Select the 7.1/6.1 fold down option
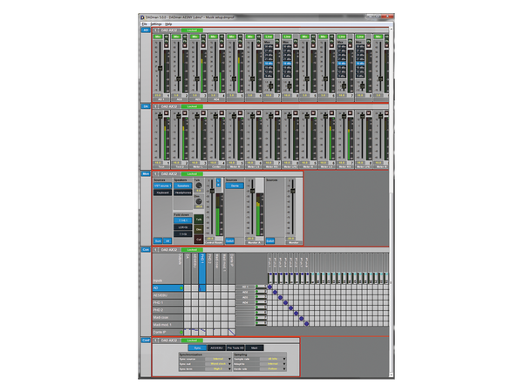Screen dimensions: 532x392 click(x=183, y=220)
